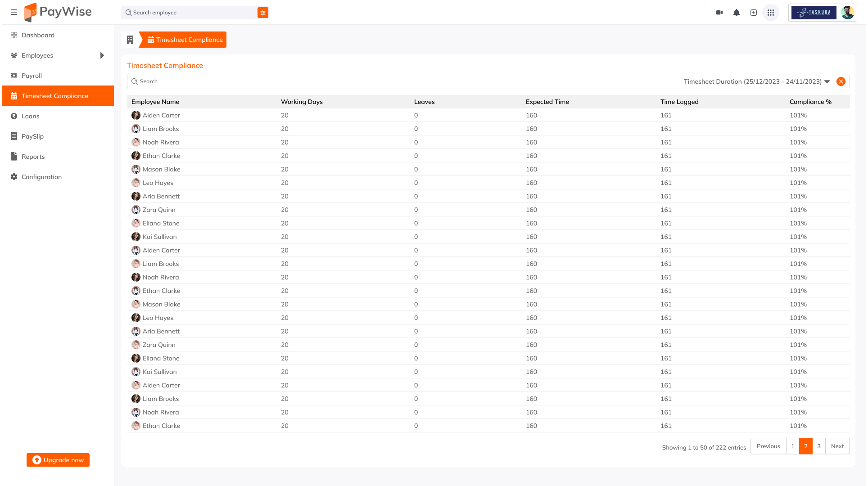Expand the Employees submenu arrow

click(x=102, y=55)
